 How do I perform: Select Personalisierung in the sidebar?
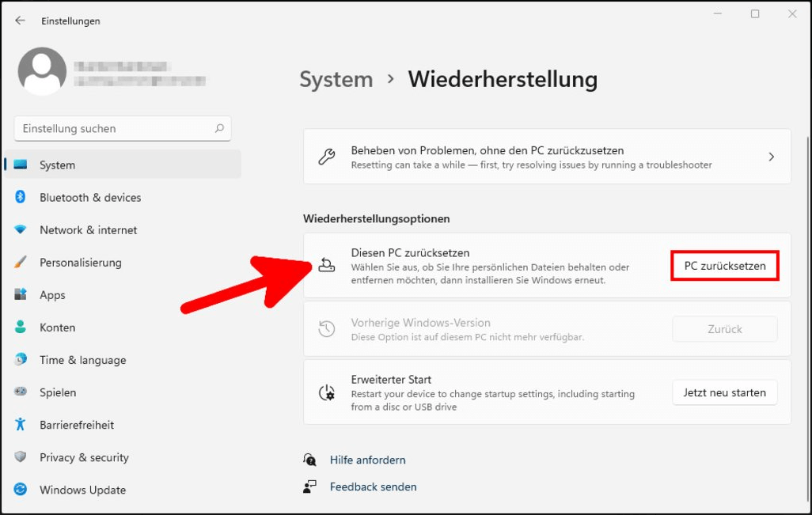123,263
